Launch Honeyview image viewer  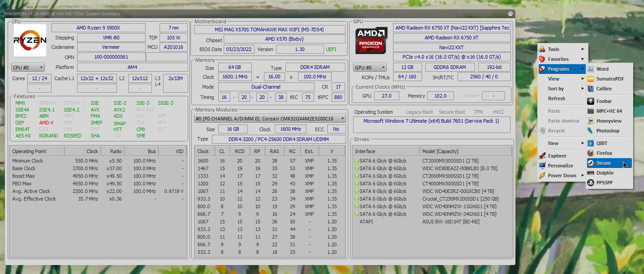(x=609, y=121)
